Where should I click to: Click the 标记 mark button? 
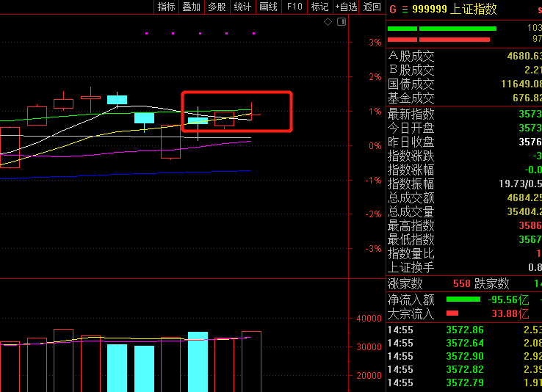pyautogui.click(x=319, y=7)
